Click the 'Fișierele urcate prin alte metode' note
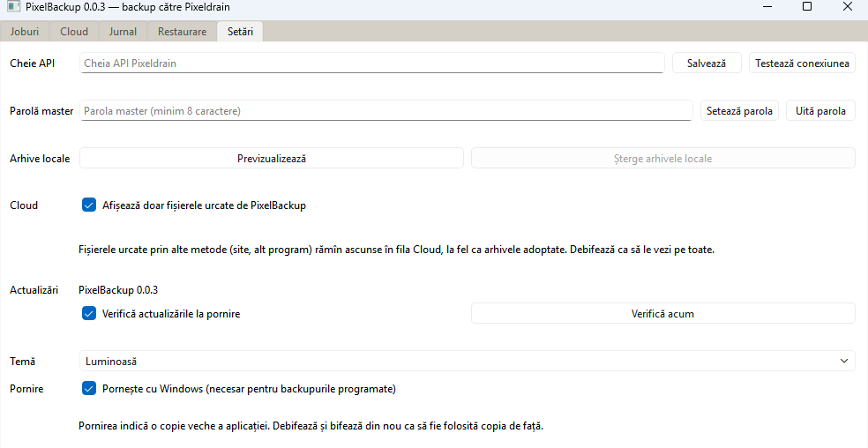 tap(396, 250)
